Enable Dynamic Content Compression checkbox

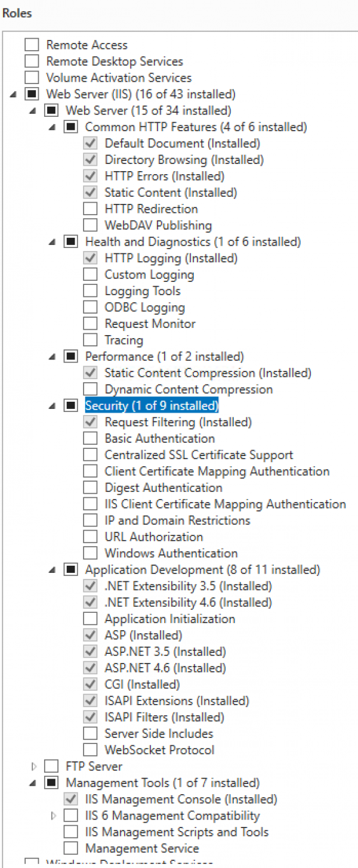[x=90, y=389]
